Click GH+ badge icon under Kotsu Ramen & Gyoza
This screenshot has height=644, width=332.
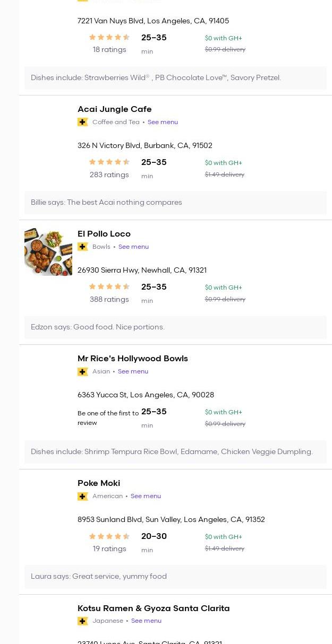click(83, 621)
